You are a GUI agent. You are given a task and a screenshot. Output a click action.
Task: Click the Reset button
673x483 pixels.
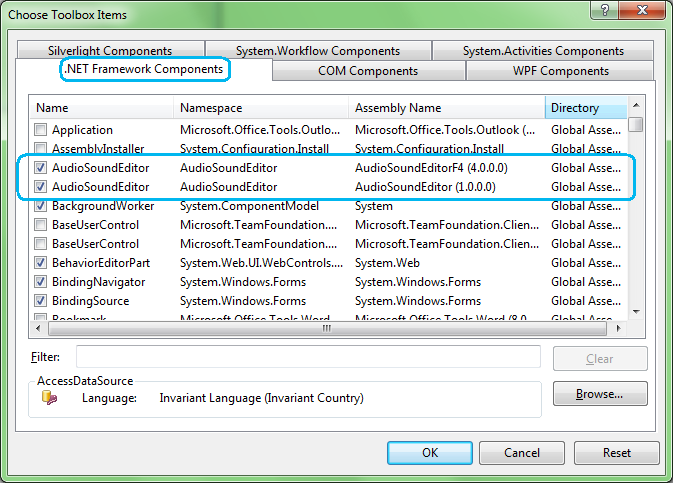(x=616, y=453)
